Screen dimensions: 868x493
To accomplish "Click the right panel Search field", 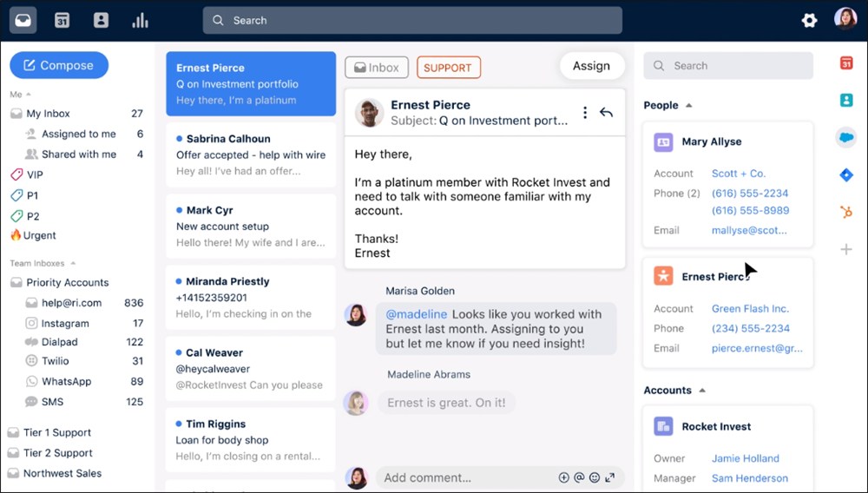I will [728, 66].
